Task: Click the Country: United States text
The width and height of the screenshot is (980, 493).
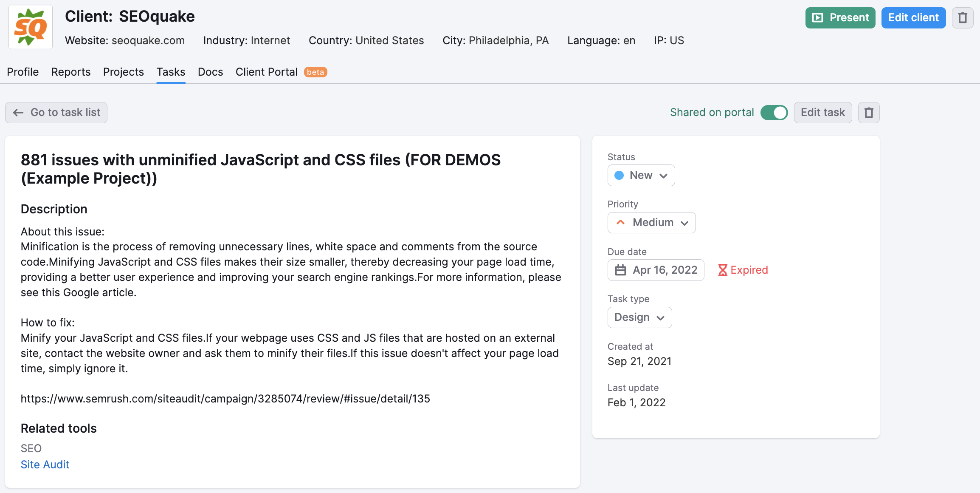Action: (x=366, y=40)
